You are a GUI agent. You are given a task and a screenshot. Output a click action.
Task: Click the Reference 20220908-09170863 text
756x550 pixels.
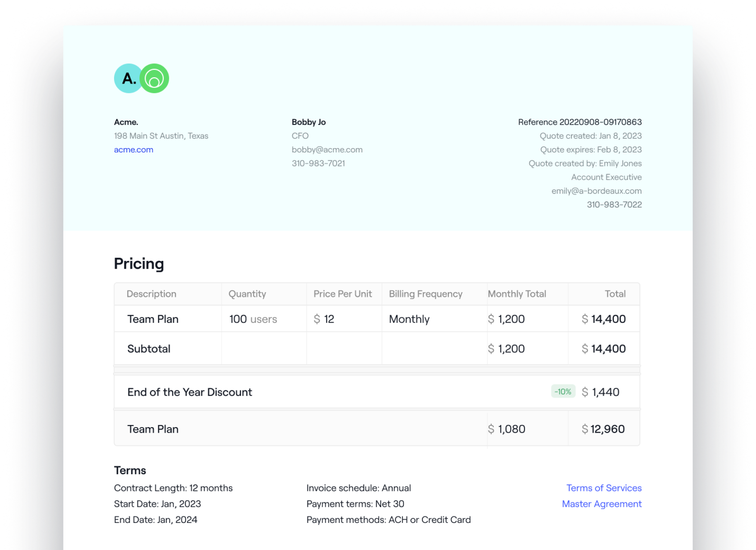click(x=579, y=122)
